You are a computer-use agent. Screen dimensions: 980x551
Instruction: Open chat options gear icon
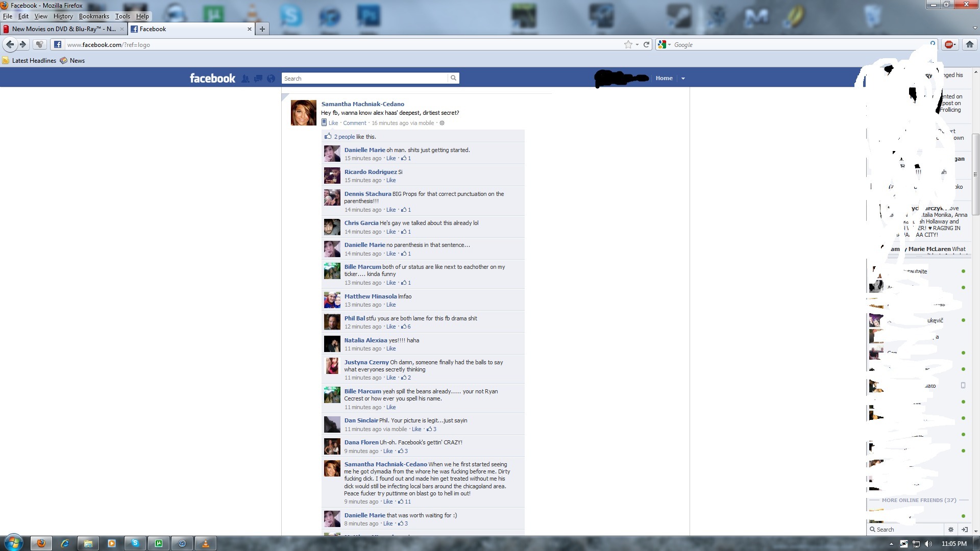(x=950, y=530)
